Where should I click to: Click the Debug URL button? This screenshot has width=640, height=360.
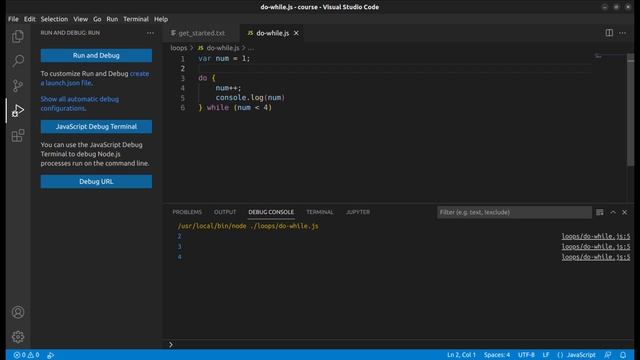click(x=96, y=182)
